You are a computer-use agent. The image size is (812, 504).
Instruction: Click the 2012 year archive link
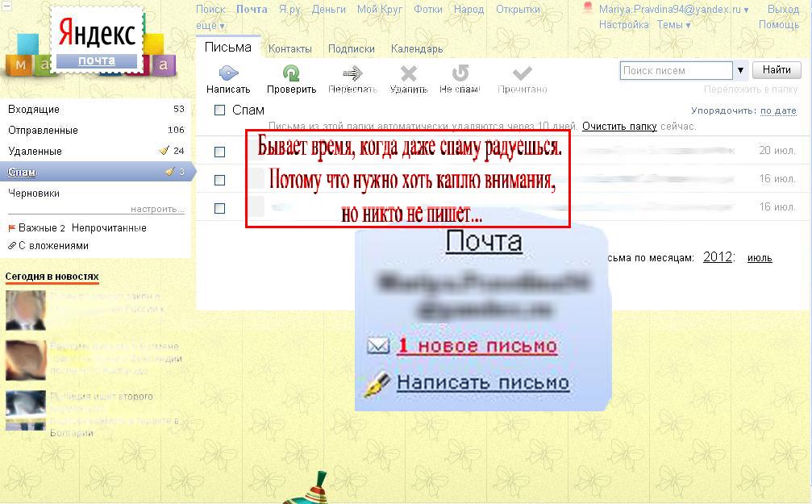[717, 257]
